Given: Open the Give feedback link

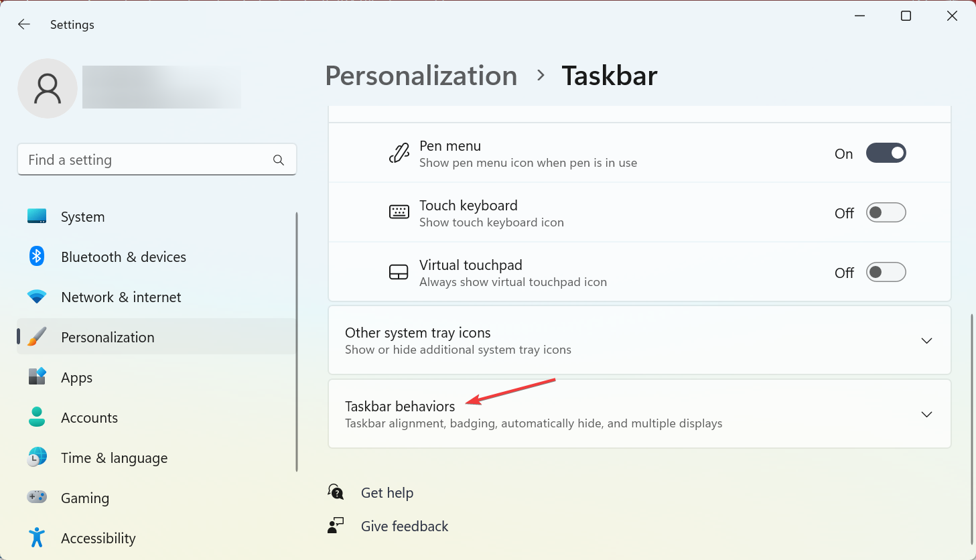Looking at the screenshot, I should pyautogui.click(x=405, y=527).
